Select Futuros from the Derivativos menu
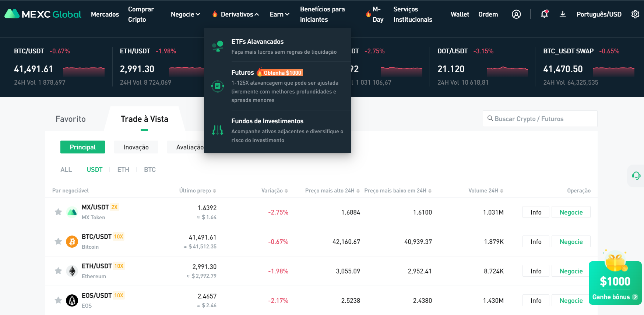This screenshot has height=315, width=644. point(278,86)
